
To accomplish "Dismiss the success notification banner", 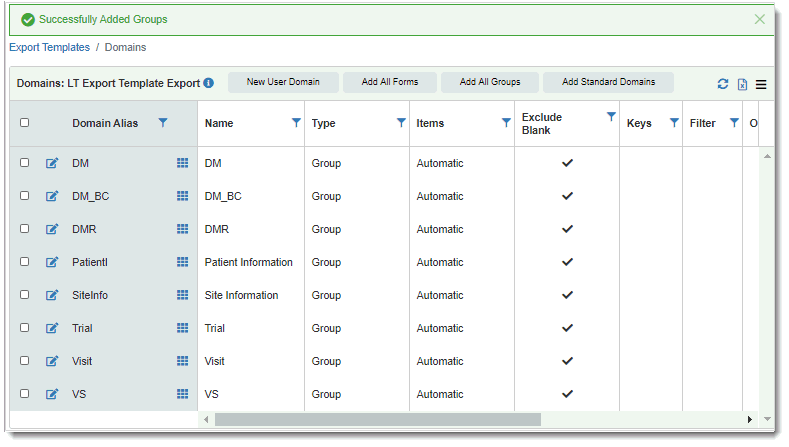I will pyautogui.click(x=760, y=19).
